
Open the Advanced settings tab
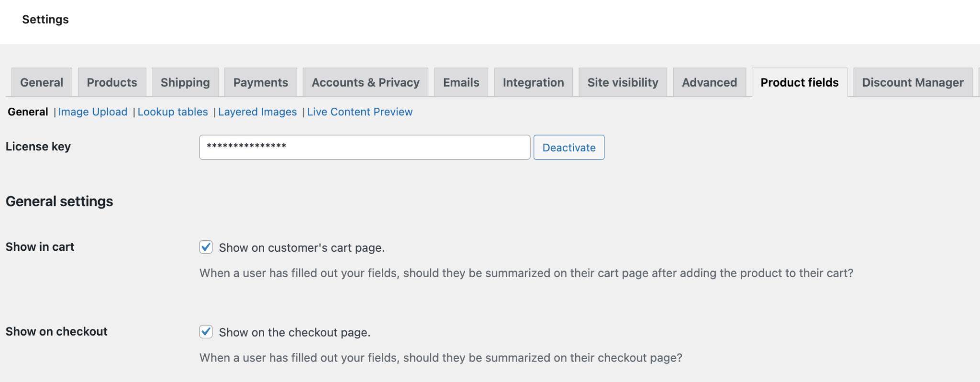(709, 82)
